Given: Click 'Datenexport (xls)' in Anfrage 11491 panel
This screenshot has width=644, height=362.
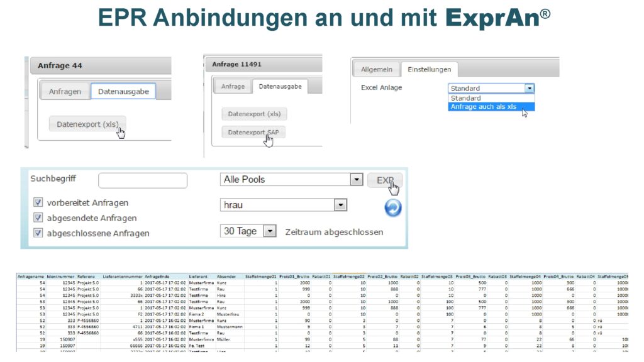Looking at the screenshot, I should tap(254, 114).
